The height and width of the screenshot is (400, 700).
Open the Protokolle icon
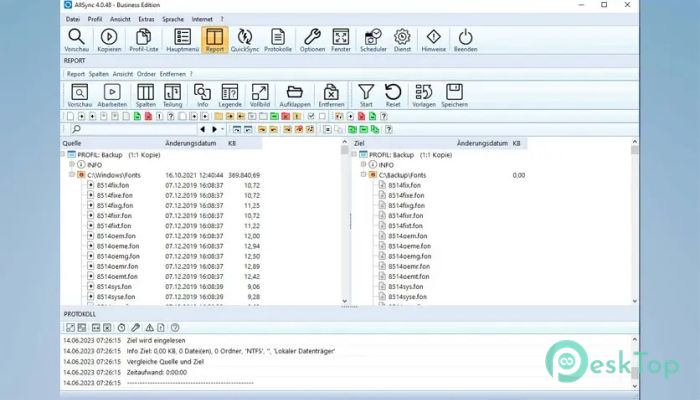278,37
